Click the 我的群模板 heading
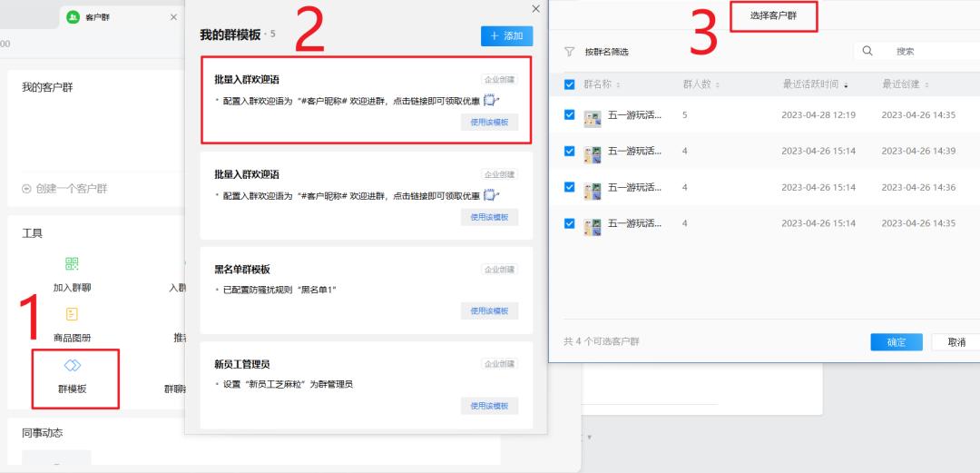The image size is (980, 473). tap(230, 35)
